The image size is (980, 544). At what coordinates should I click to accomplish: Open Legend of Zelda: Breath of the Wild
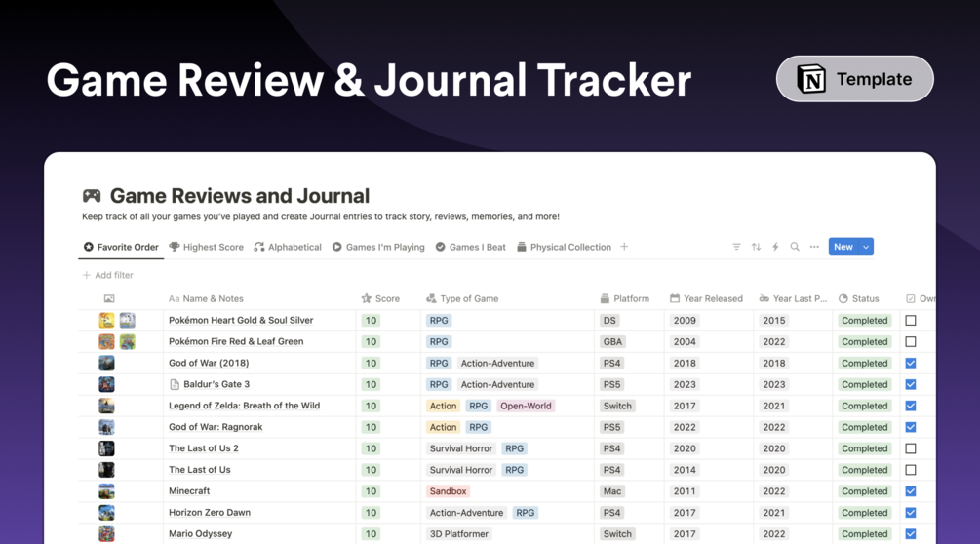pyautogui.click(x=245, y=406)
